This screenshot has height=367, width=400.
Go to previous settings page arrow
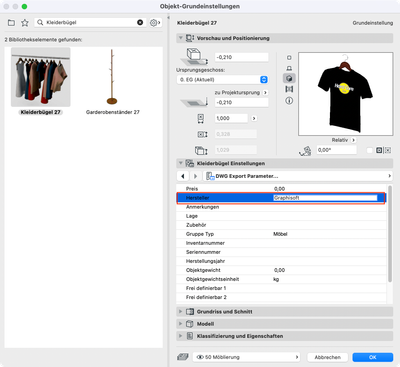tap(183, 176)
